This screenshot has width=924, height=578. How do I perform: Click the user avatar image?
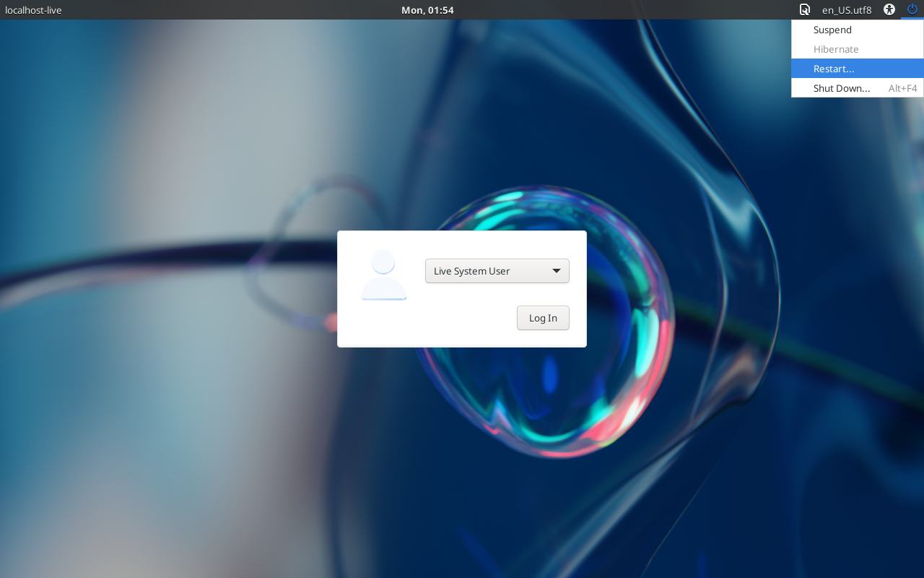(383, 275)
